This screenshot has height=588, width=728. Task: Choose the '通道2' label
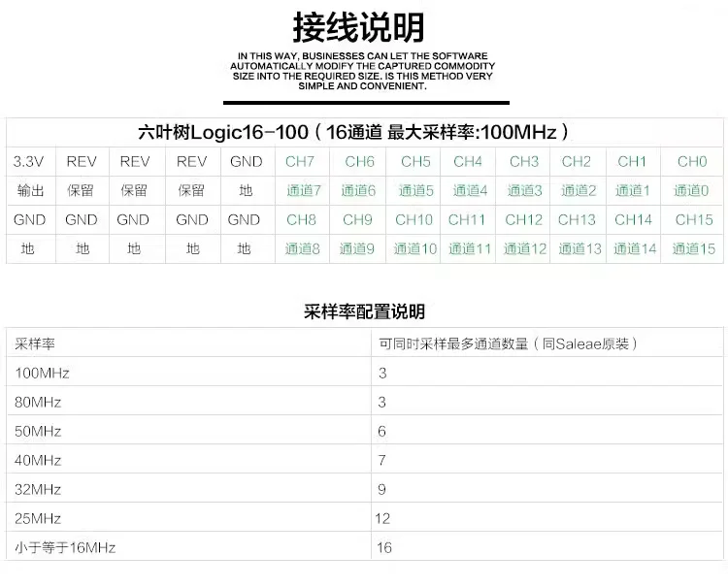coord(579,190)
